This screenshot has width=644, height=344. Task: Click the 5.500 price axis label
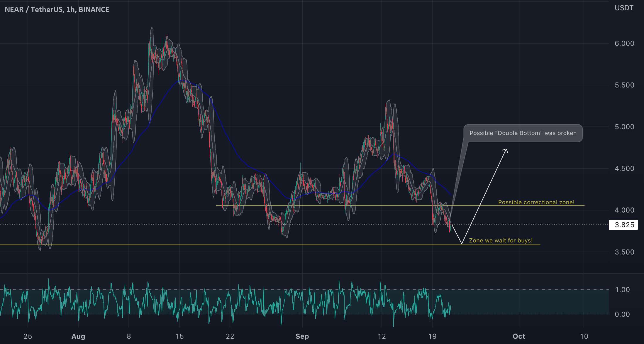(624, 85)
